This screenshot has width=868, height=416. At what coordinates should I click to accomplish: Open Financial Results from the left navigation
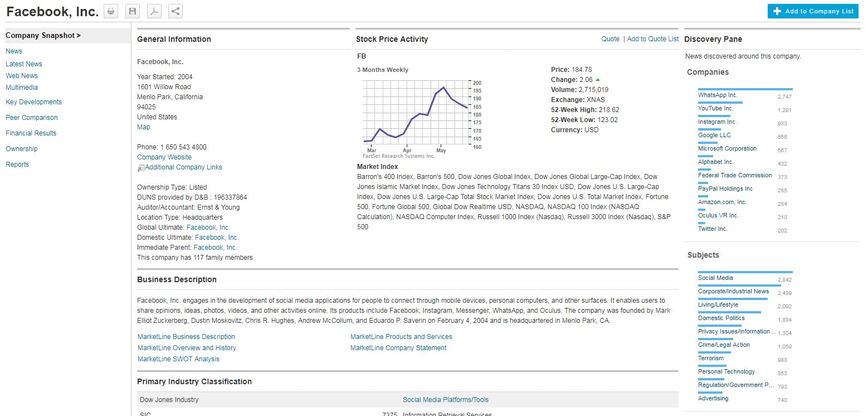[x=31, y=133]
